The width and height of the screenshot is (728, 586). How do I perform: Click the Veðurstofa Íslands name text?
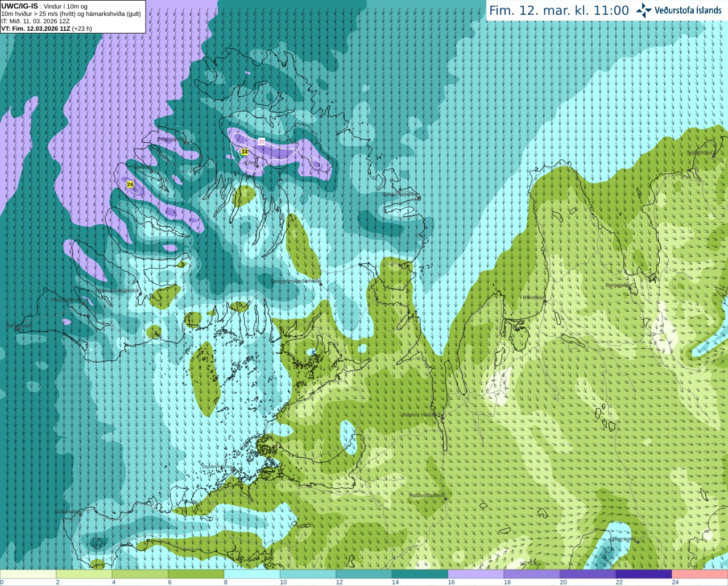(x=688, y=10)
